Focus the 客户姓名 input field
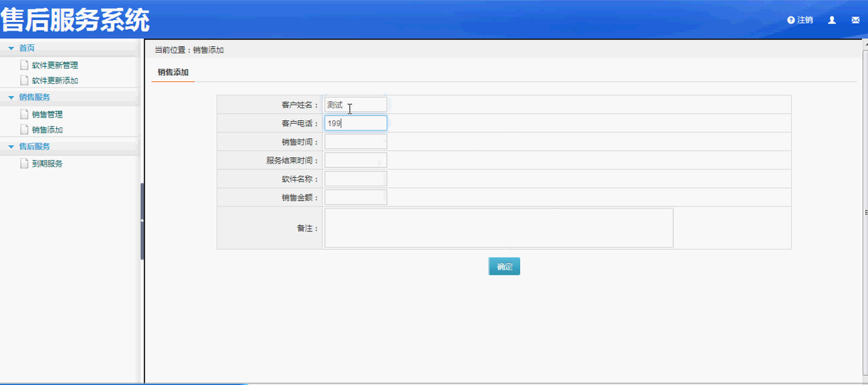868x385 pixels. point(356,105)
